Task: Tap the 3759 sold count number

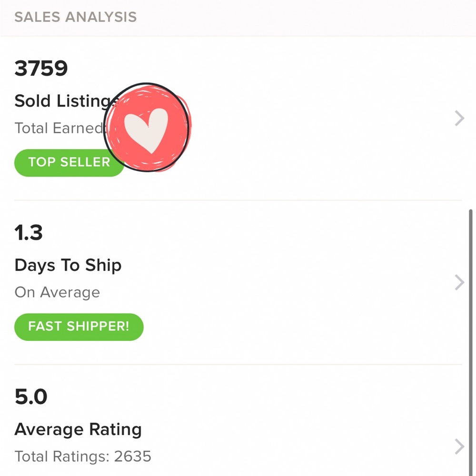Action: coord(41,68)
